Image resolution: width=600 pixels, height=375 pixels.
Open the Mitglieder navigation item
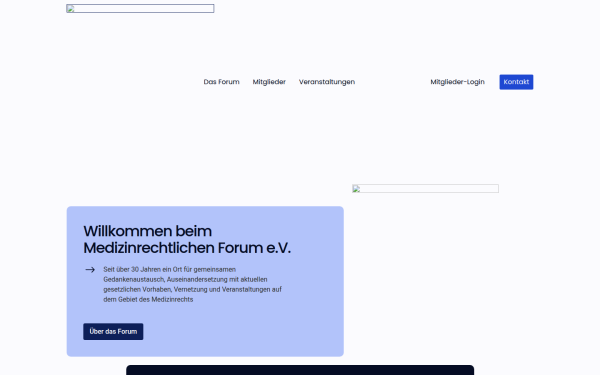(269, 82)
